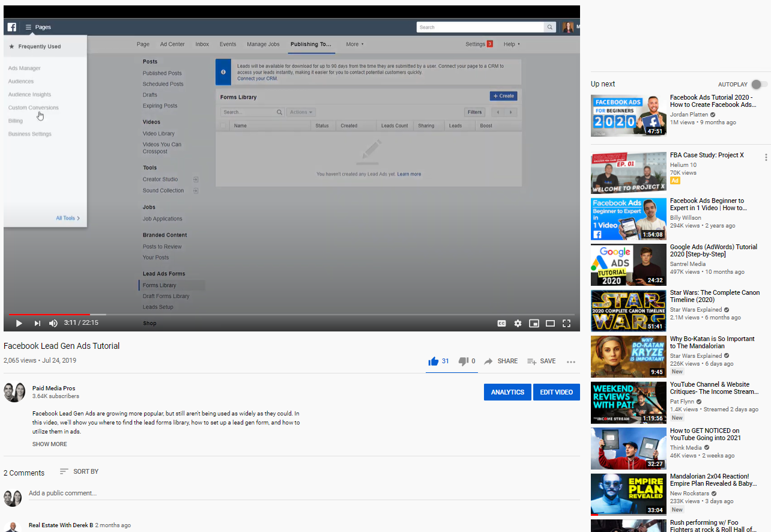The image size is (771, 532).
Task: Play the video
Action: pyautogui.click(x=19, y=323)
